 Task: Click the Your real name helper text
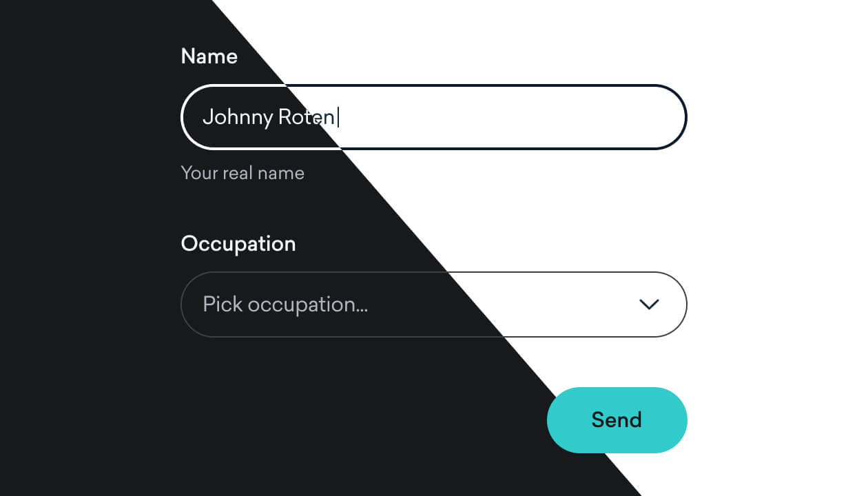(242, 173)
